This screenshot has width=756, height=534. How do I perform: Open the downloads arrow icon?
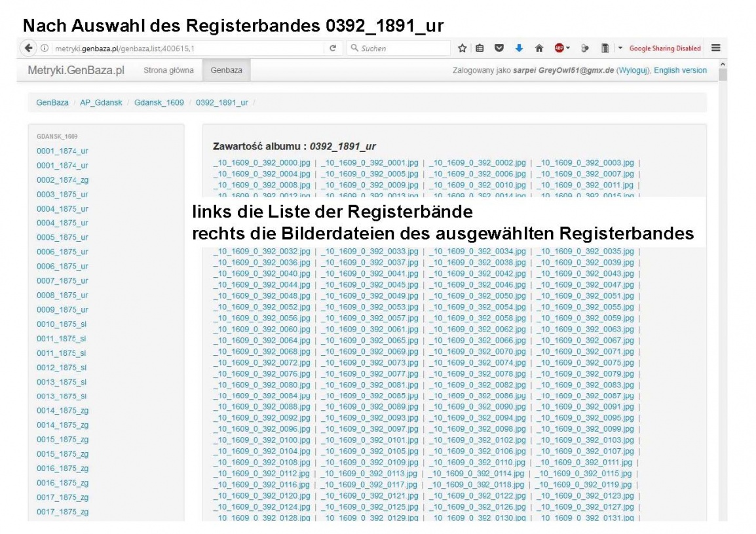[519, 48]
